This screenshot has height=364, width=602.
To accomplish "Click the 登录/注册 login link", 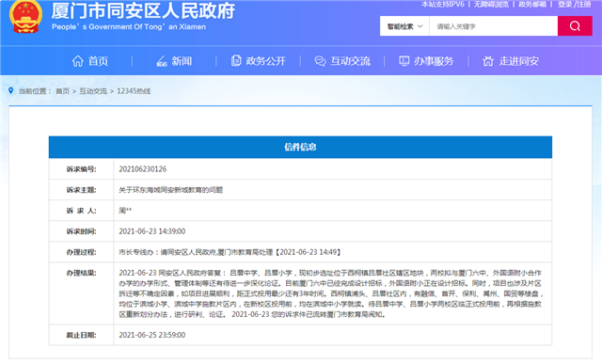I will click(575, 4).
